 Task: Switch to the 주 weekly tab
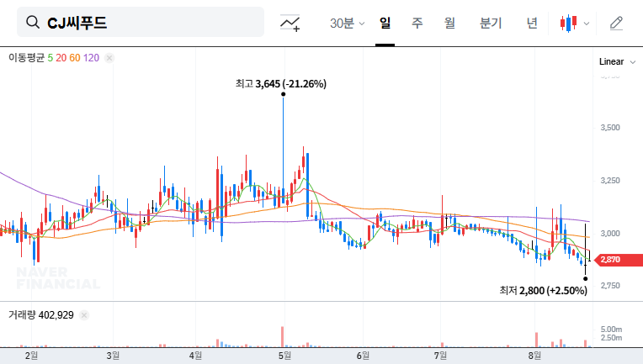[417, 23]
